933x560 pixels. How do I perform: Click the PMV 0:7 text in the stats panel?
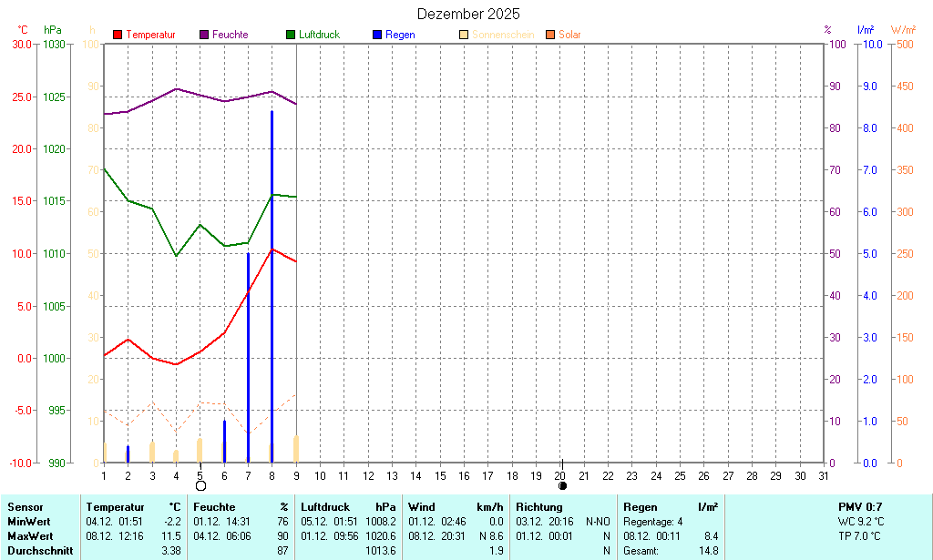[x=860, y=507]
